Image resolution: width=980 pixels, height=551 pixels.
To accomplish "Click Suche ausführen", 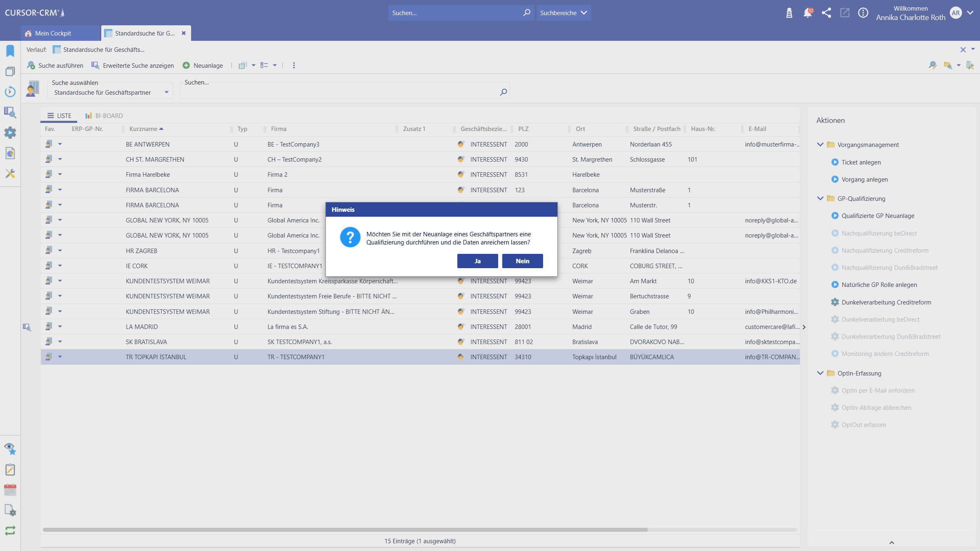I will [x=55, y=65].
